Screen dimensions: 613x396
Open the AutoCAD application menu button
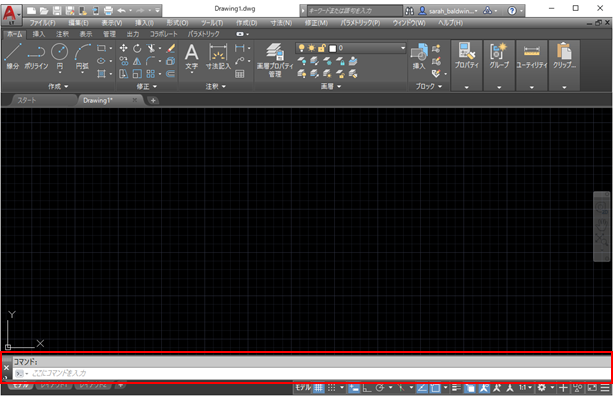11,14
